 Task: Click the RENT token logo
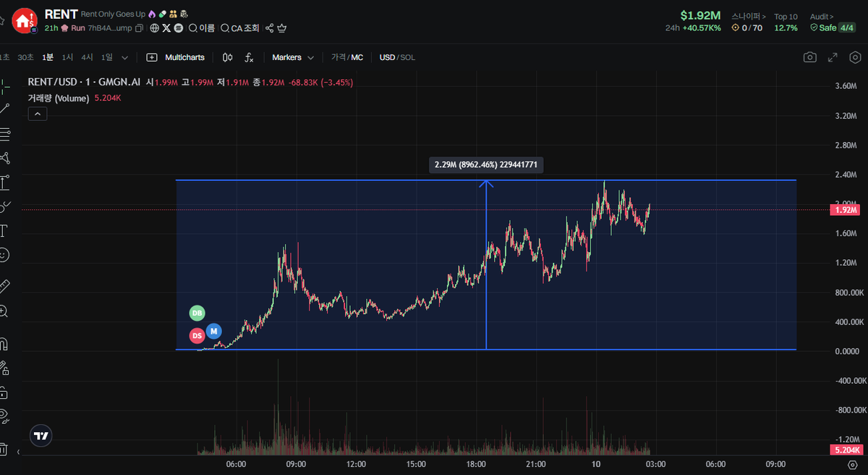pos(25,20)
